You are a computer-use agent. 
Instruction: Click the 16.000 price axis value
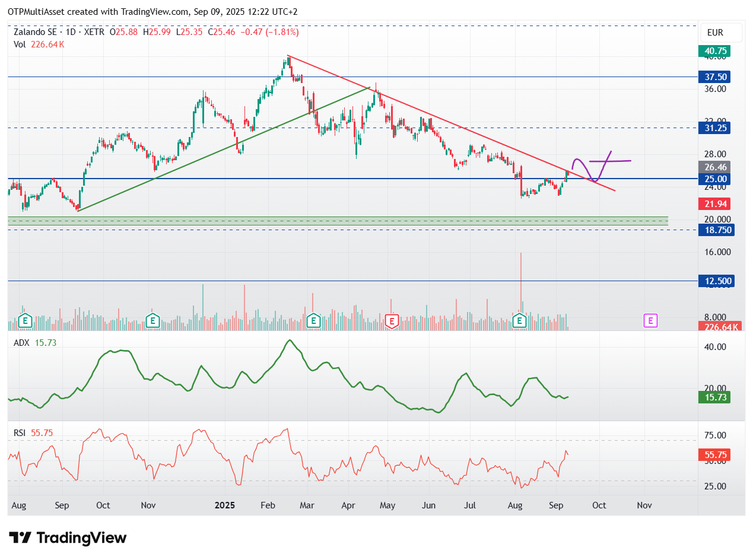716,252
